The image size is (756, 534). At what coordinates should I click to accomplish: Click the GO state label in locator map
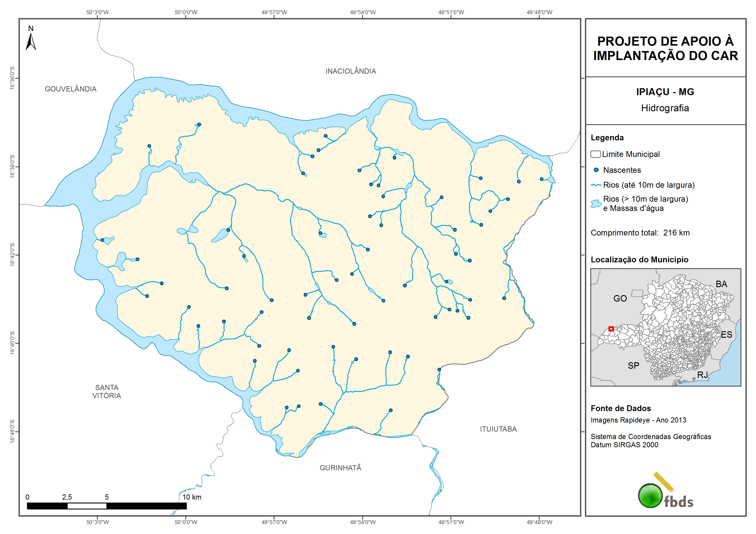pos(620,298)
